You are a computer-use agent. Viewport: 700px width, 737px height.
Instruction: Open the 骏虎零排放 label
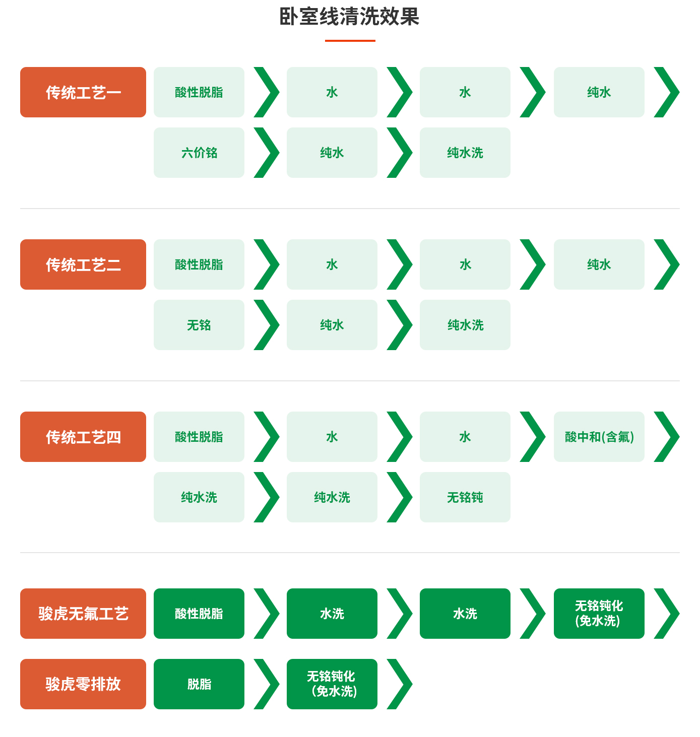[83, 684]
